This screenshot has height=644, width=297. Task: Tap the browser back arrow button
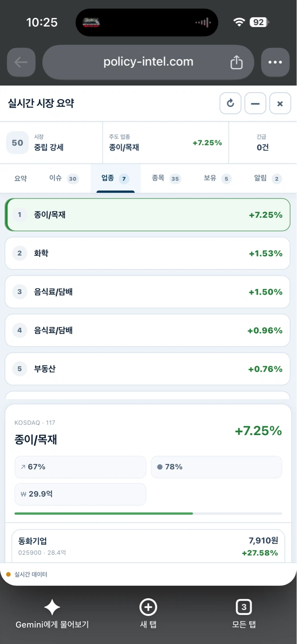coord(21,62)
